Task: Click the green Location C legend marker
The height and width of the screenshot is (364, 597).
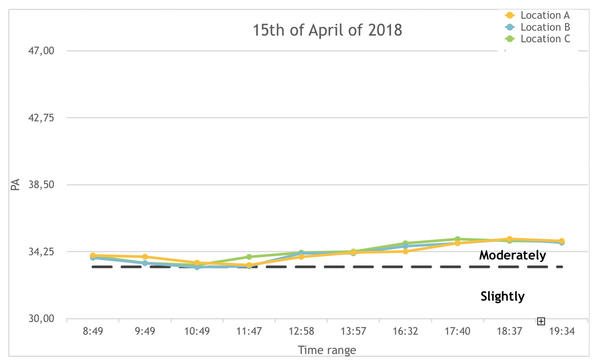Action: click(x=510, y=39)
